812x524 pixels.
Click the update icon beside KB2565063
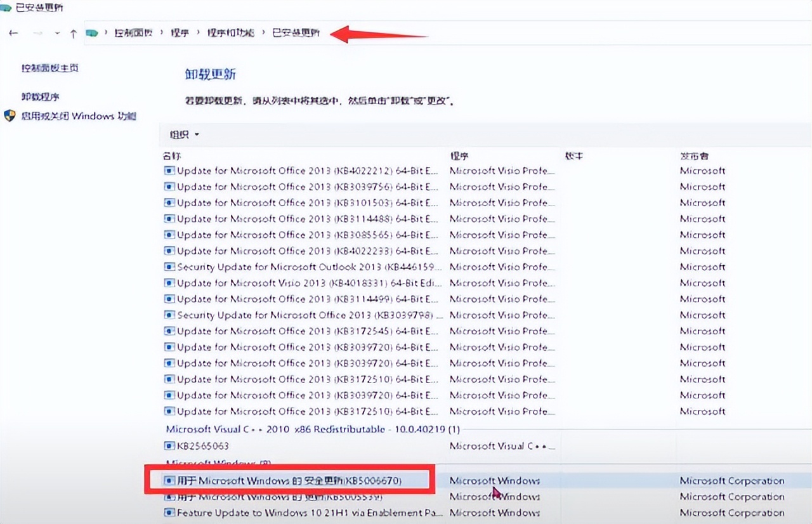[170, 446]
